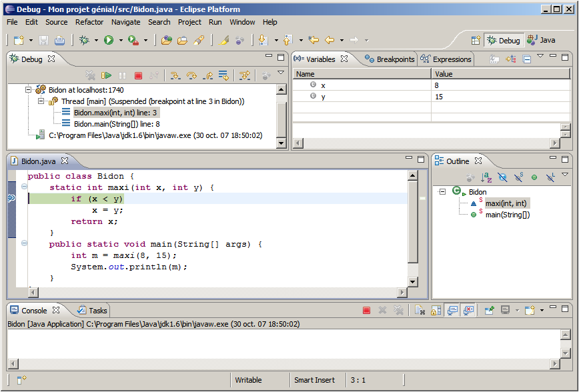Image resolution: width=579 pixels, height=392 pixels.
Task: Toggle alphabetical Sort in Outline view
Action: point(486,177)
